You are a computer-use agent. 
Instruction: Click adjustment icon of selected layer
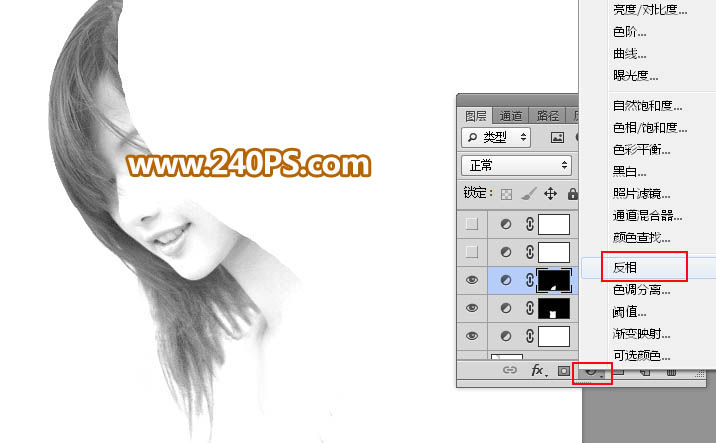505,280
